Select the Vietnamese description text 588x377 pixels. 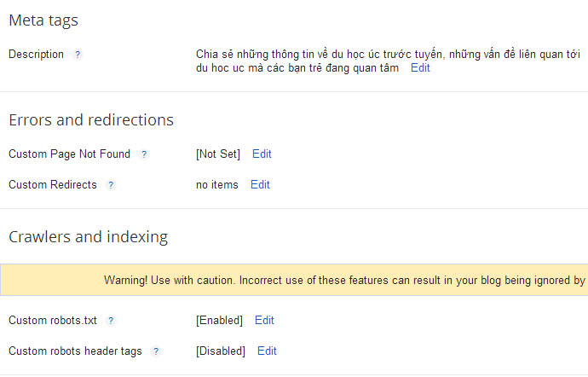coord(388,61)
